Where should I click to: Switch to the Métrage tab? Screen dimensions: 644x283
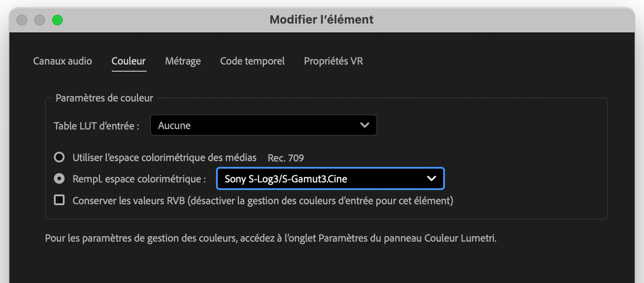coord(183,61)
